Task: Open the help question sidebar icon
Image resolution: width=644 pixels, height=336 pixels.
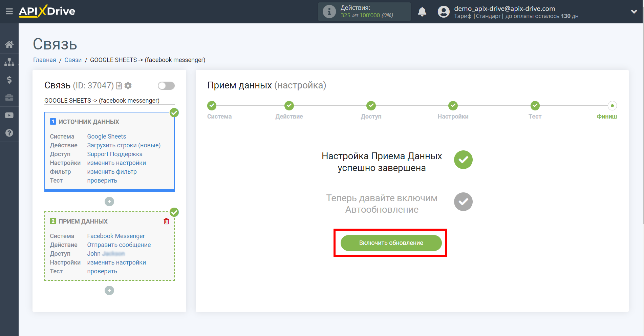Action: pos(9,133)
